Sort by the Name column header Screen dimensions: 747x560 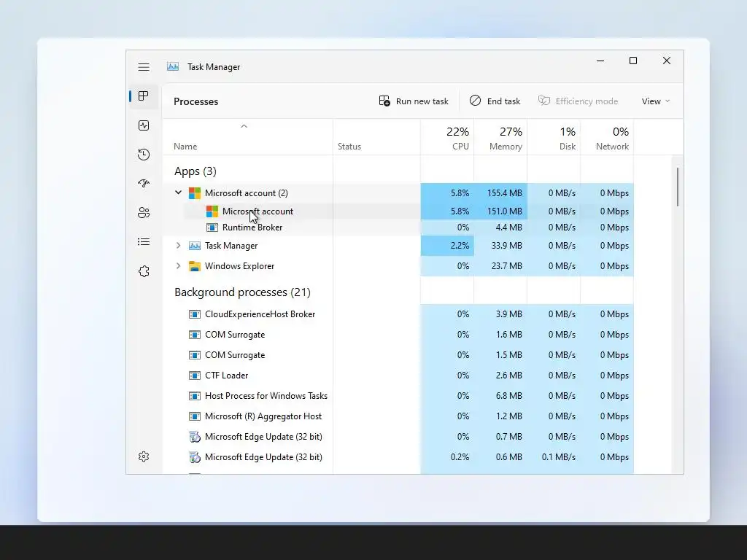tap(247, 137)
